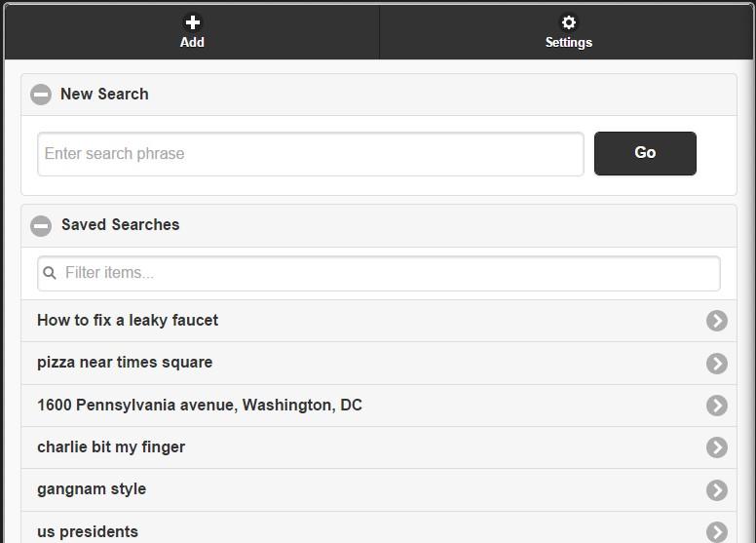
Task: Open "1600 Pennsylvania avenue" saved search
Action: (200, 406)
